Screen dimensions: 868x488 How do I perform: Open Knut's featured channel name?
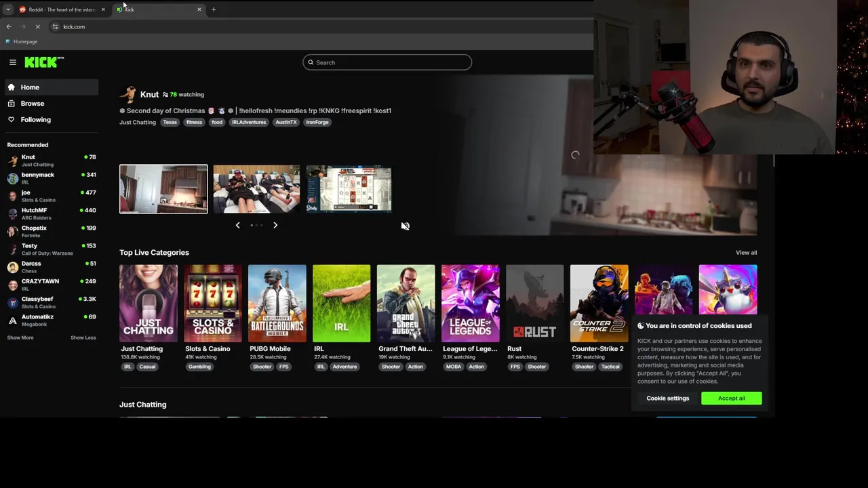pos(149,94)
